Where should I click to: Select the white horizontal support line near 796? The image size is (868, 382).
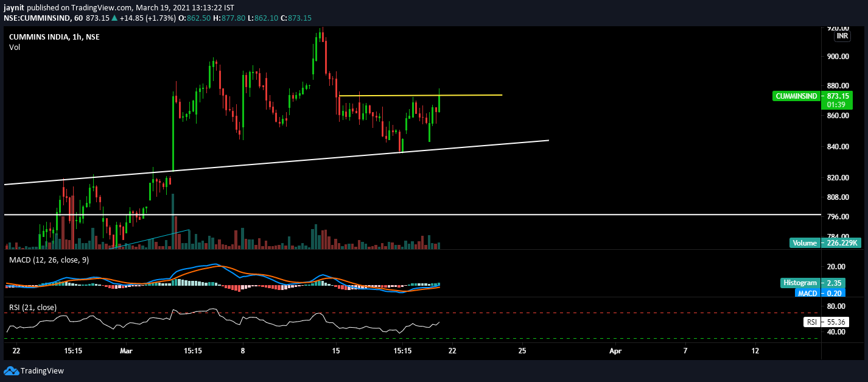tap(412, 214)
